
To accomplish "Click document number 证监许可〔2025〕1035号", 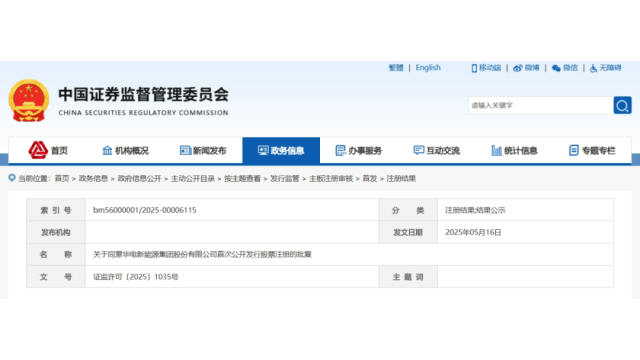I will pos(136,277).
